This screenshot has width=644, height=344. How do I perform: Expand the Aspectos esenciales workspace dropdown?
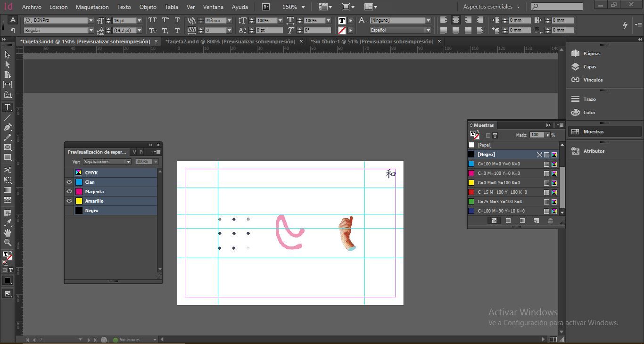(491, 7)
